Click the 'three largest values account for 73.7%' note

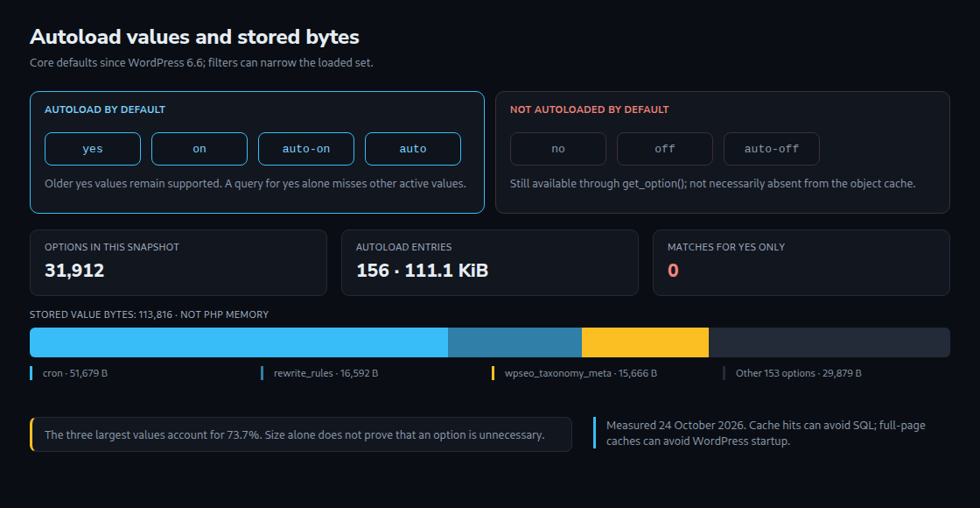(301, 434)
